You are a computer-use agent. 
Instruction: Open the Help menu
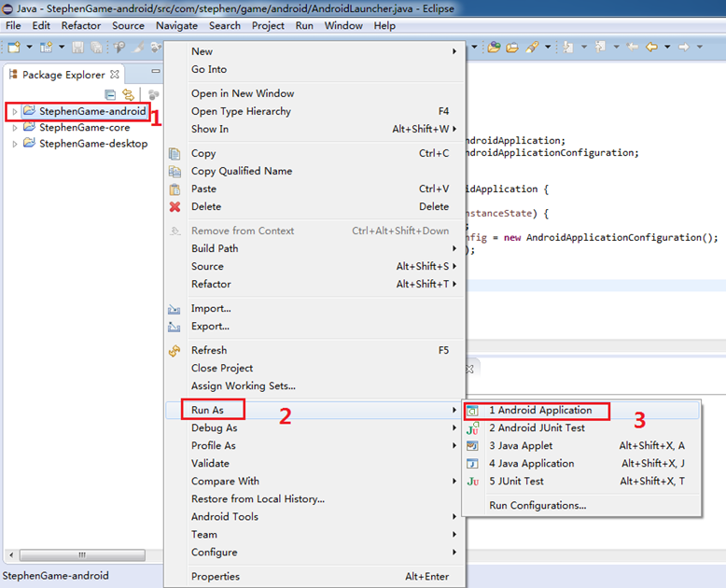click(384, 26)
